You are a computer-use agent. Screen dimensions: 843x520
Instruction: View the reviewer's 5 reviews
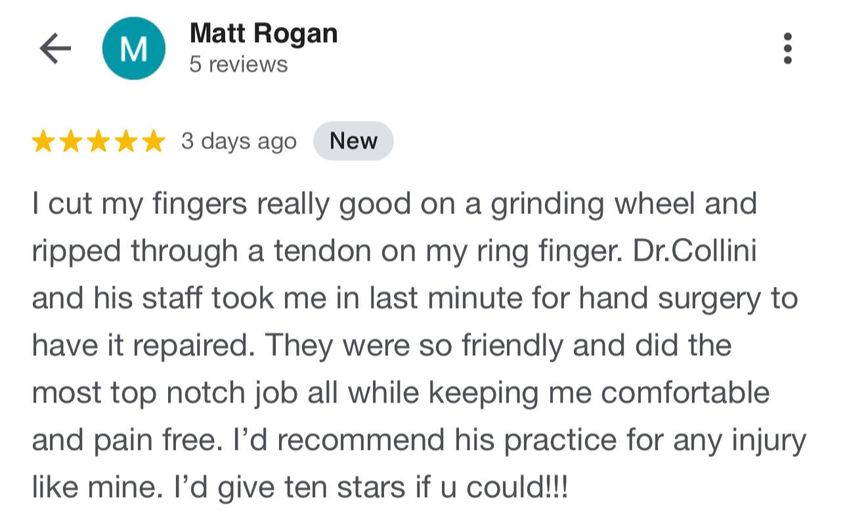pyautogui.click(x=239, y=65)
